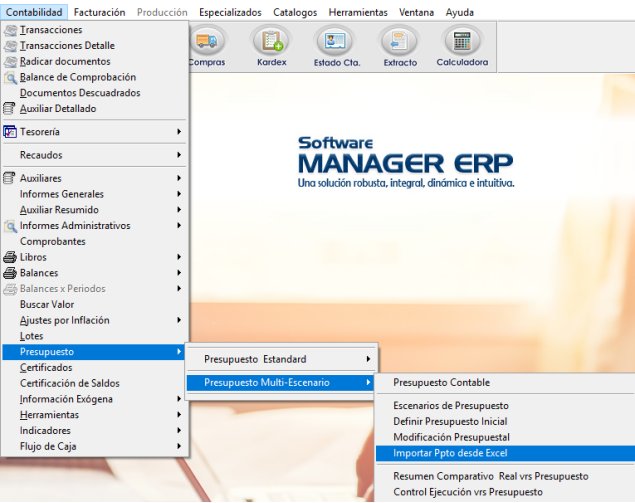Image resolution: width=635 pixels, height=503 pixels.
Task: Open the Facturación menu
Action: click(x=100, y=13)
